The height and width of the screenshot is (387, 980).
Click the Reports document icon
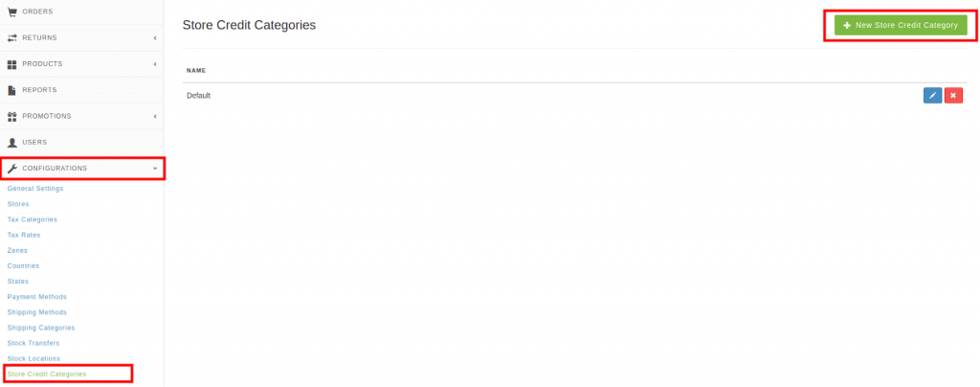[x=11, y=90]
